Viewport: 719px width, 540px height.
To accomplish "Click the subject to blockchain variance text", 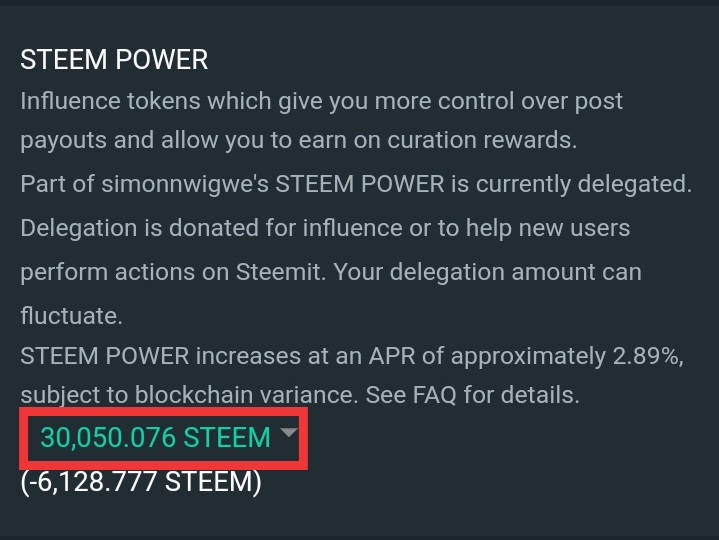I will [x=188, y=394].
